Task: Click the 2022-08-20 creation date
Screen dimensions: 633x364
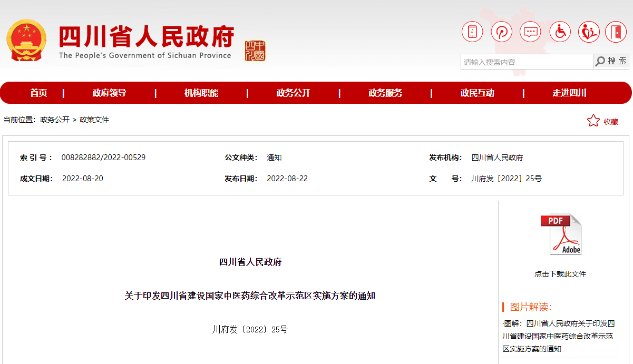Action: point(83,179)
